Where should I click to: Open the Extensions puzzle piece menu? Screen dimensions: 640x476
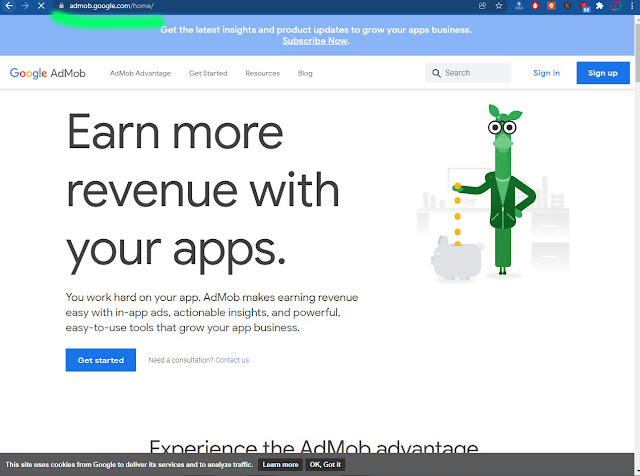(600, 6)
